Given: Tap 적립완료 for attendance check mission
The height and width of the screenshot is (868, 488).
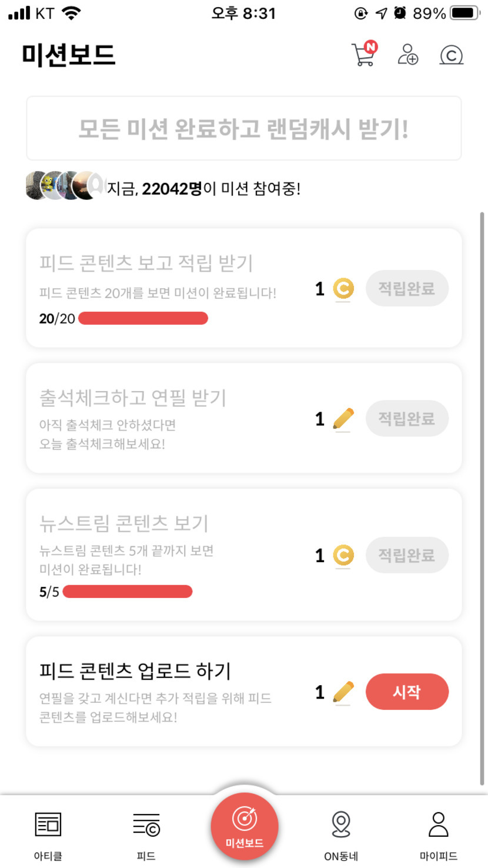Looking at the screenshot, I should click(x=407, y=419).
